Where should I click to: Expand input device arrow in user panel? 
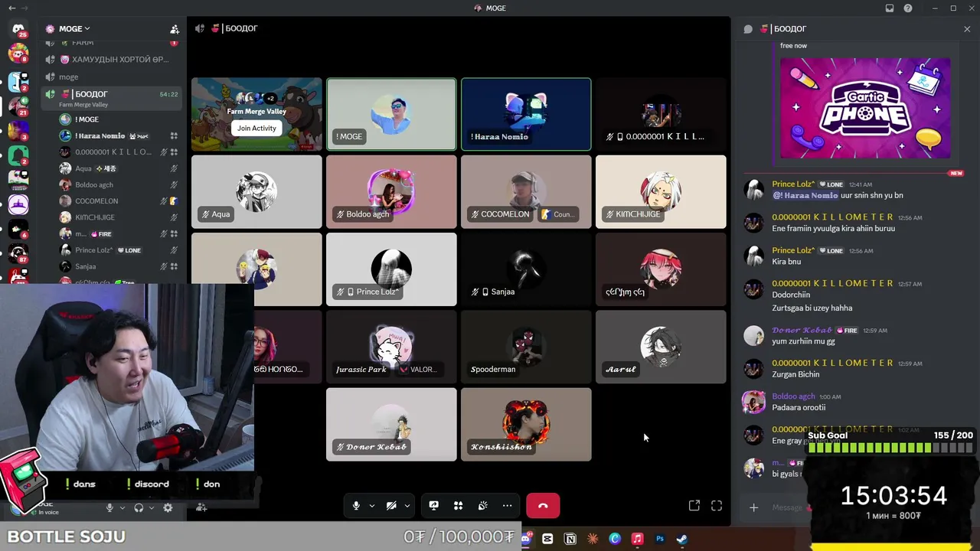coord(122,507)
